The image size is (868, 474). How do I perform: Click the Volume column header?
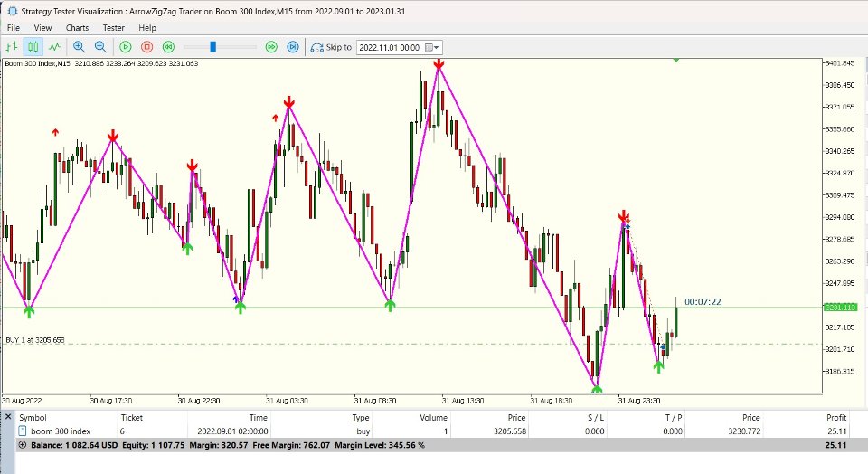pos(433,418)
